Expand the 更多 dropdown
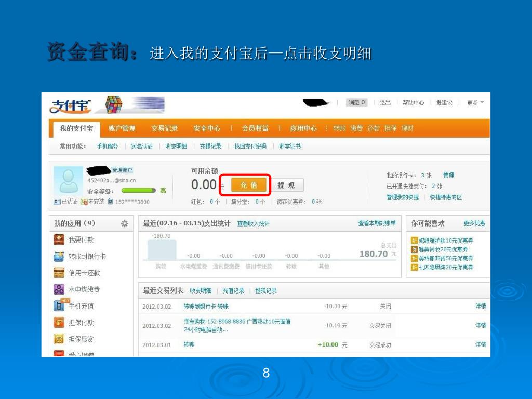Screen dimensions: 532x399 [475, 102]
